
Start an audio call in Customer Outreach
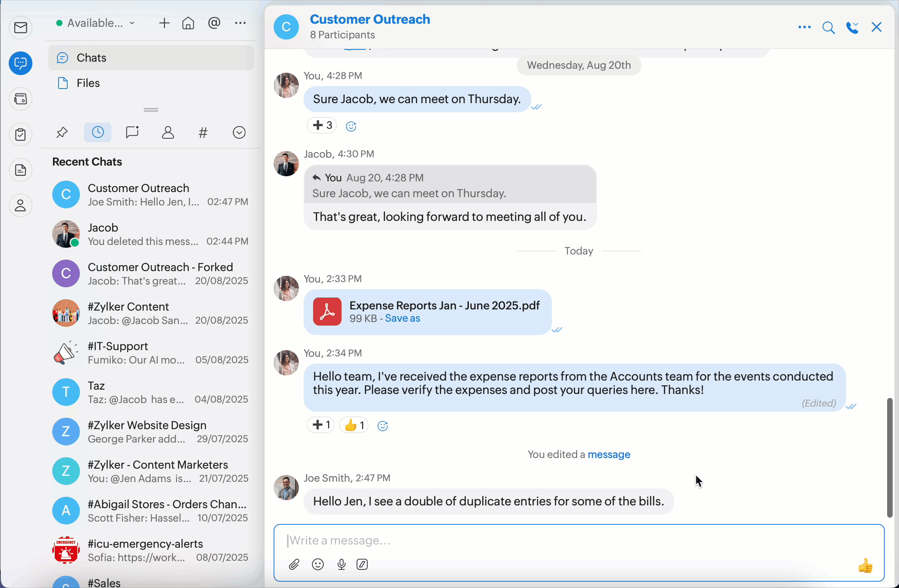coord(852,27)
